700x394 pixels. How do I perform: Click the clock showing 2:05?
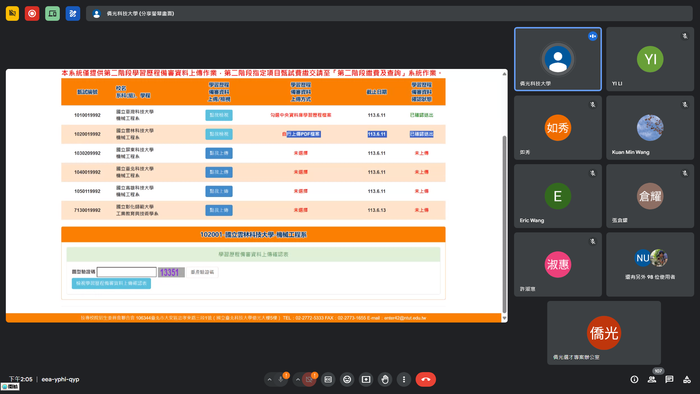tap(21, 379)
